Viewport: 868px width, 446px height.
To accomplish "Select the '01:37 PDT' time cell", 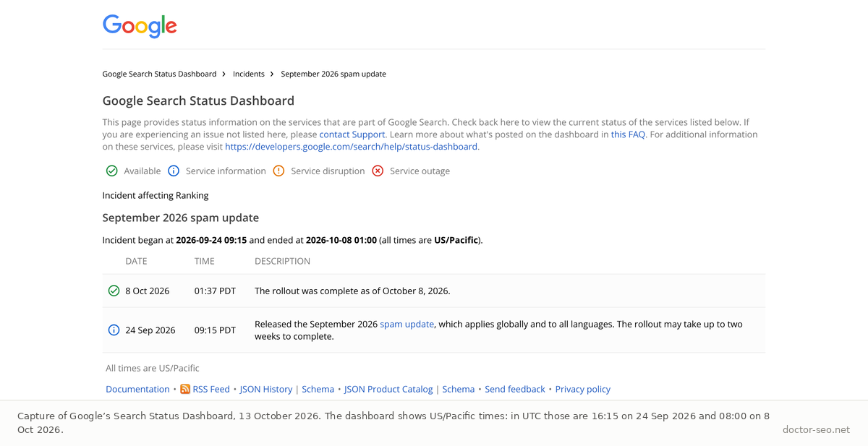I will click(215, 291).
